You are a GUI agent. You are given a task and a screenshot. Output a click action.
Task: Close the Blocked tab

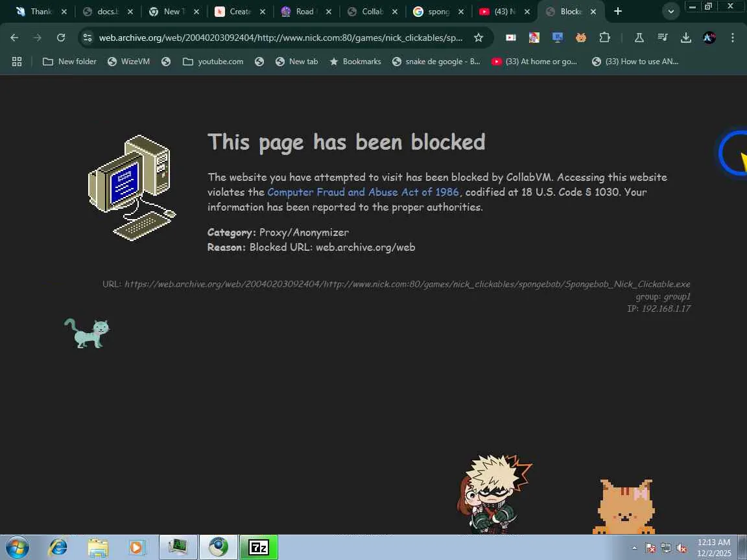tap(593, 12)
